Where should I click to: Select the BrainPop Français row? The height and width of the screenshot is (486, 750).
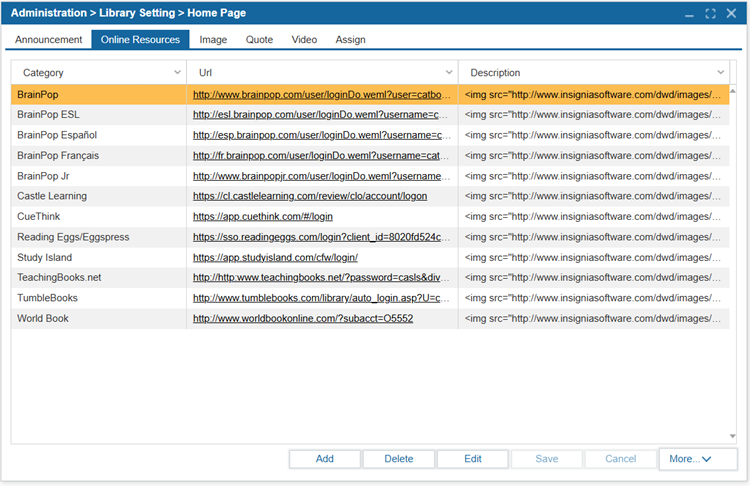[x=370, y=155]
